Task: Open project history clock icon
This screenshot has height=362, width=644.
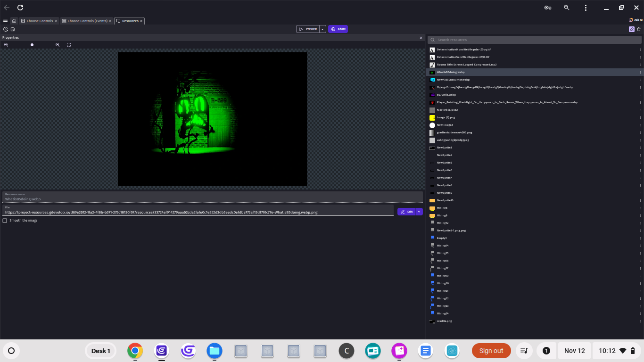Action: click(6, 29)
